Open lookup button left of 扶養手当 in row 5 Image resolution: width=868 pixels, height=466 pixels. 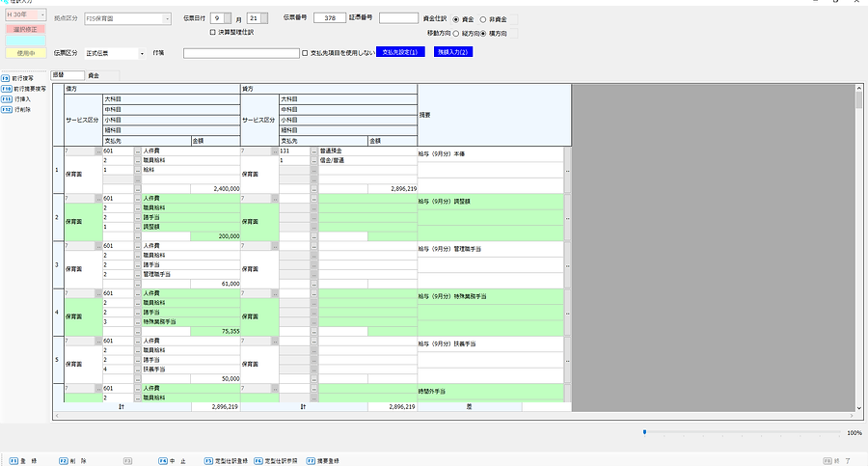(x=138, y=369)
